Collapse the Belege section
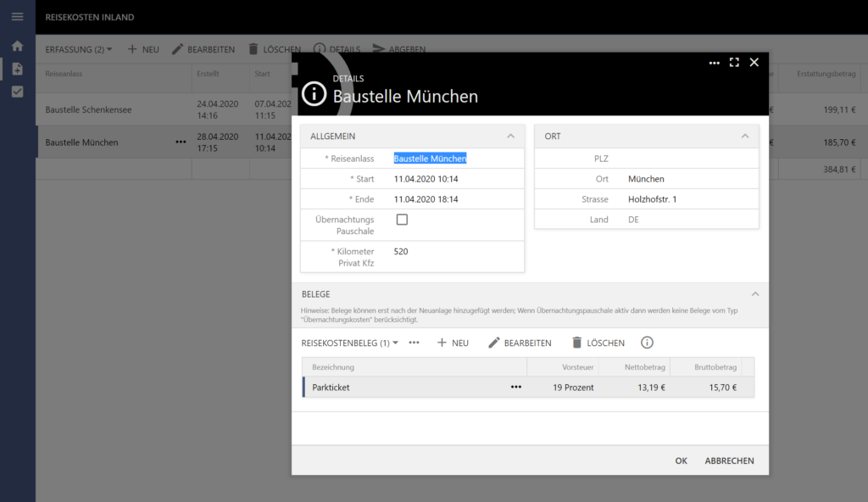 coord(754,294)
